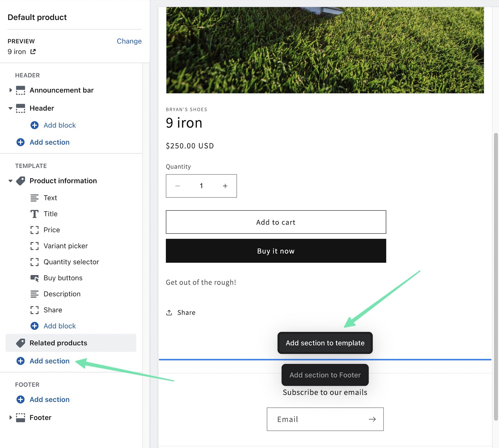499x448 pixels.
Task: Collapse the Header section
Action: 11,108
